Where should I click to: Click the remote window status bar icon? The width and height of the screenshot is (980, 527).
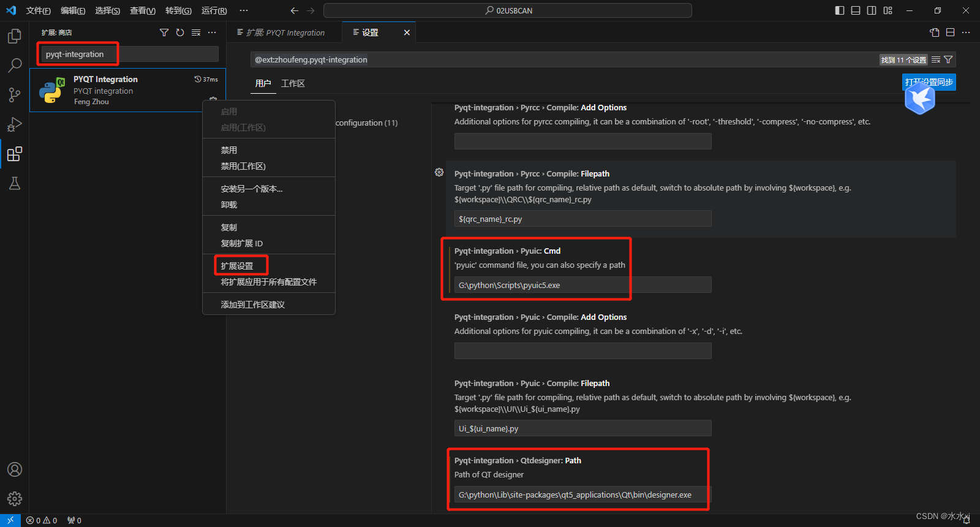click(10, 520)
